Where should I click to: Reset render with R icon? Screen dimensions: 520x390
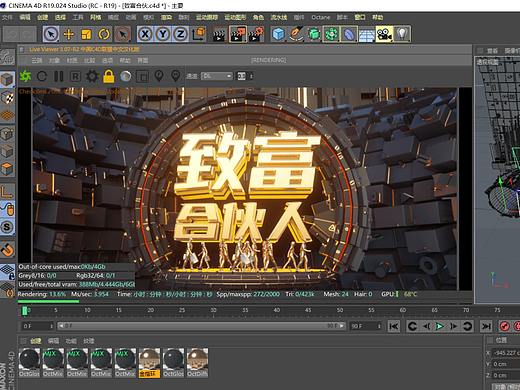75,77
